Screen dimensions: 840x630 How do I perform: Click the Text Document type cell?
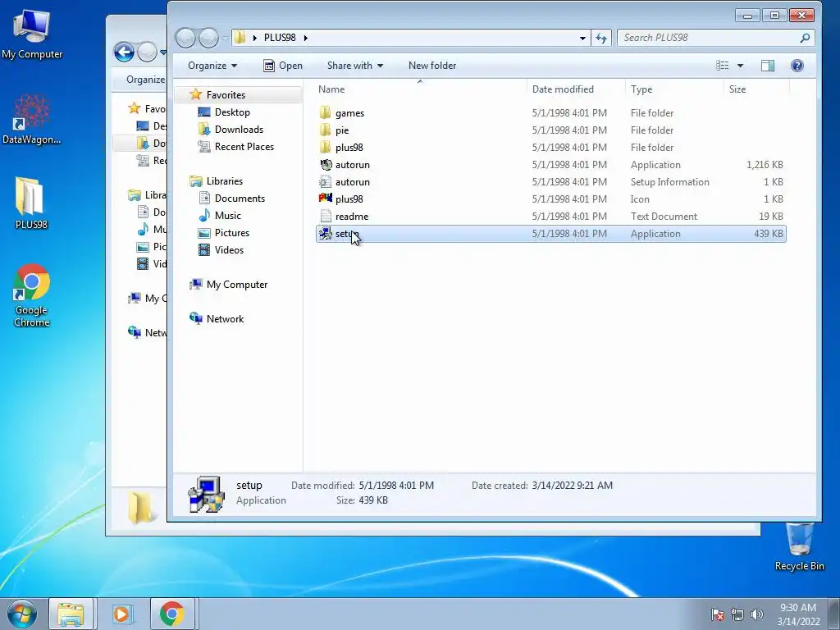(664, 217)
